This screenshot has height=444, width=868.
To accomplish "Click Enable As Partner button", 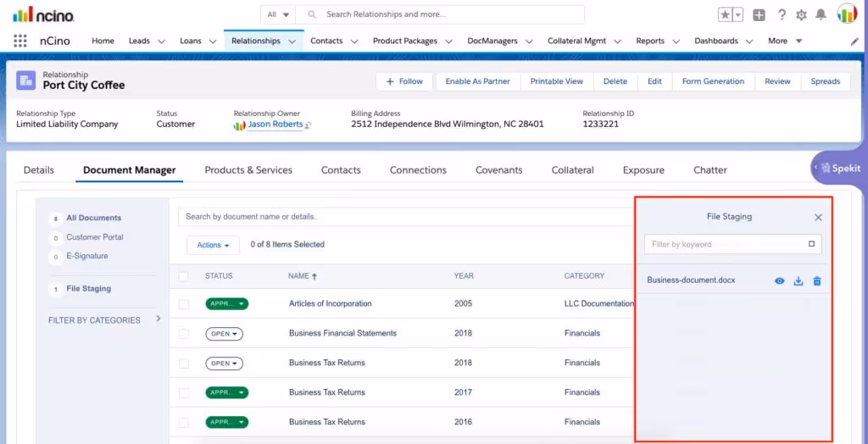I will click(x=478, y=81).
